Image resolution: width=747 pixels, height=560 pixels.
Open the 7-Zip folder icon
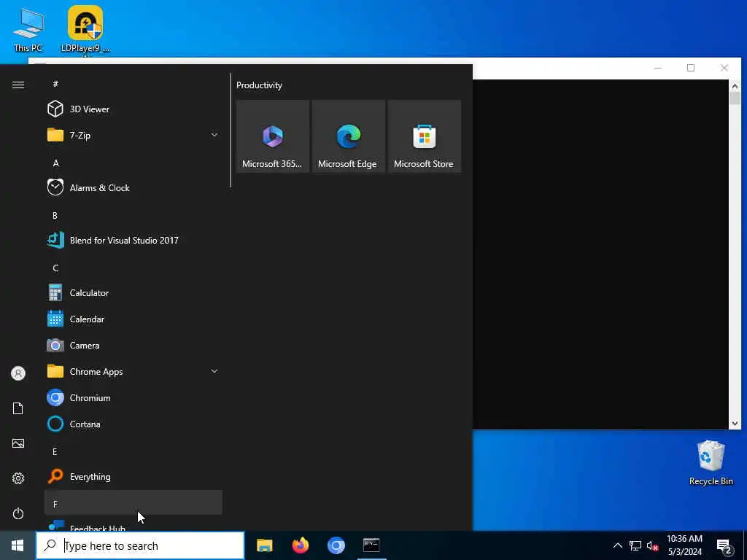55,135
